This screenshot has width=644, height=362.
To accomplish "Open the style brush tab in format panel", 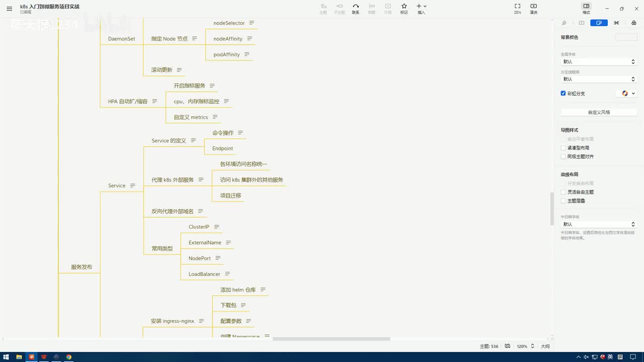I will click(564, 23).
